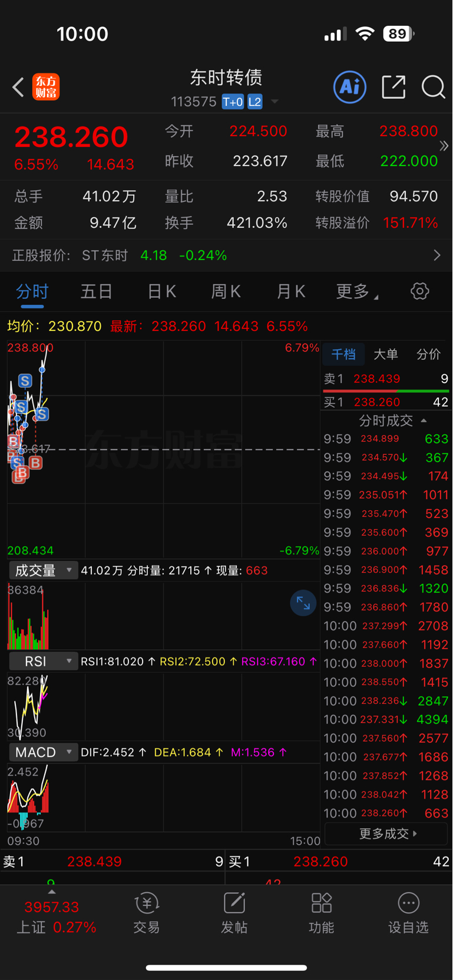Switch to the 日K tab
Screen dimensions: 453x980
[161, 291]
